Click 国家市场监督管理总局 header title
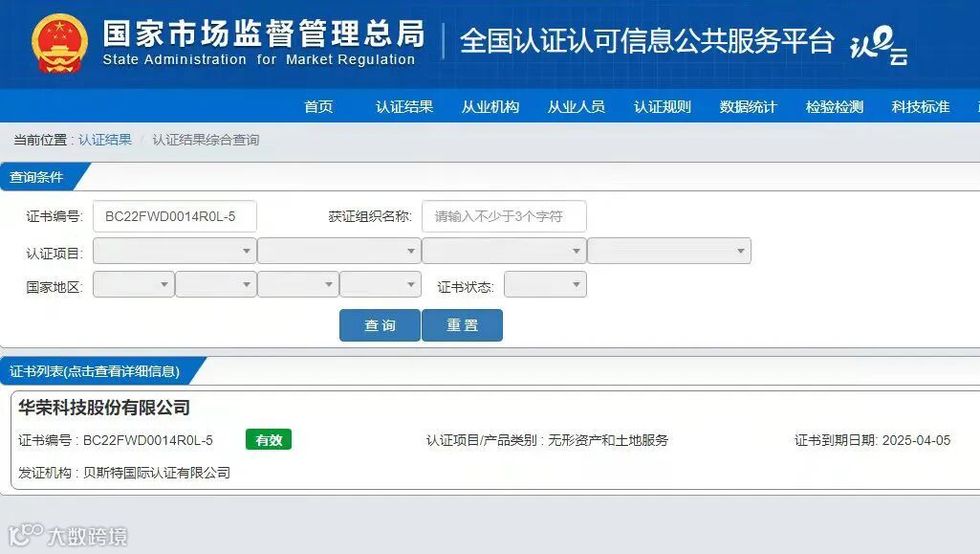 click(x=263, y=33)
